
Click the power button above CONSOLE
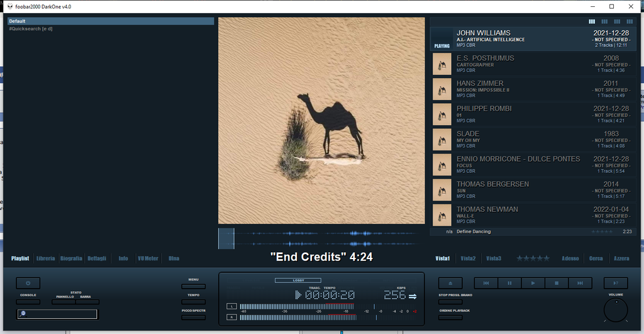coord(28,283)
